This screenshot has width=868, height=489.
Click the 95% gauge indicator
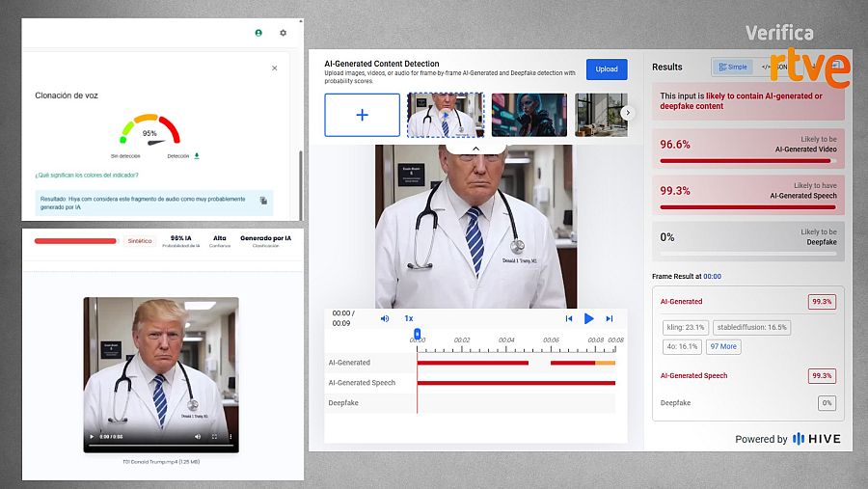click(150, 131)
